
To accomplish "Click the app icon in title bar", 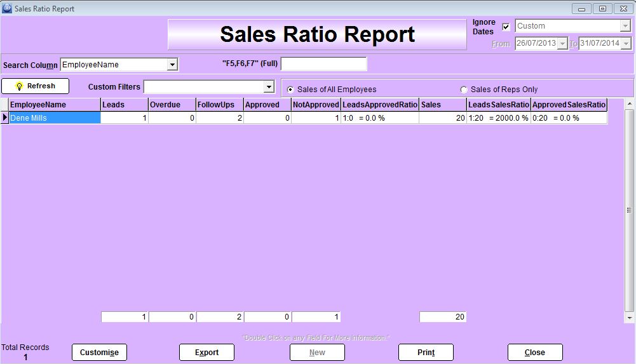I will (x=7, y=8).
